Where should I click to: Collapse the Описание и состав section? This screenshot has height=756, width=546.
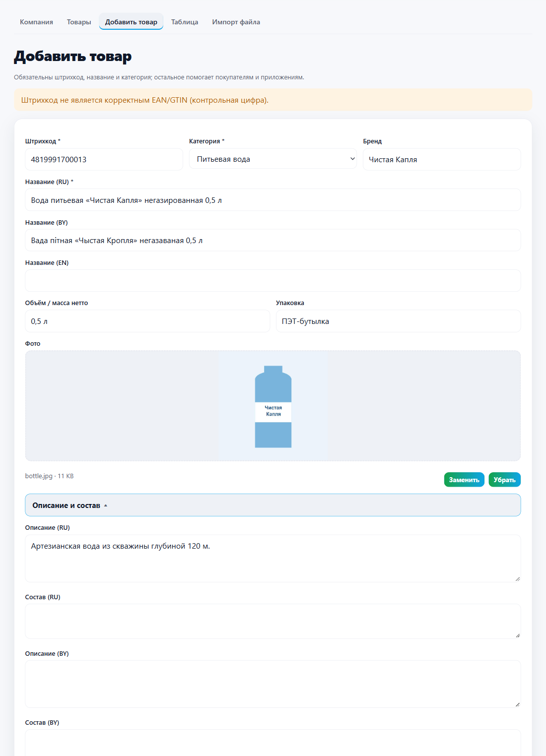pyautogui.click(x=273, y=505)
